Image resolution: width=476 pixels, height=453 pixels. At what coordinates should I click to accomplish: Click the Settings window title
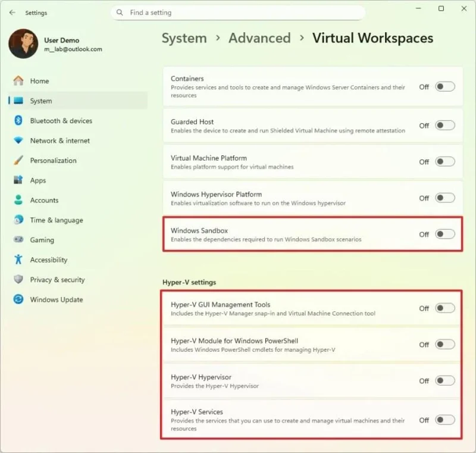pyautogui.click(x=36, y=13)
